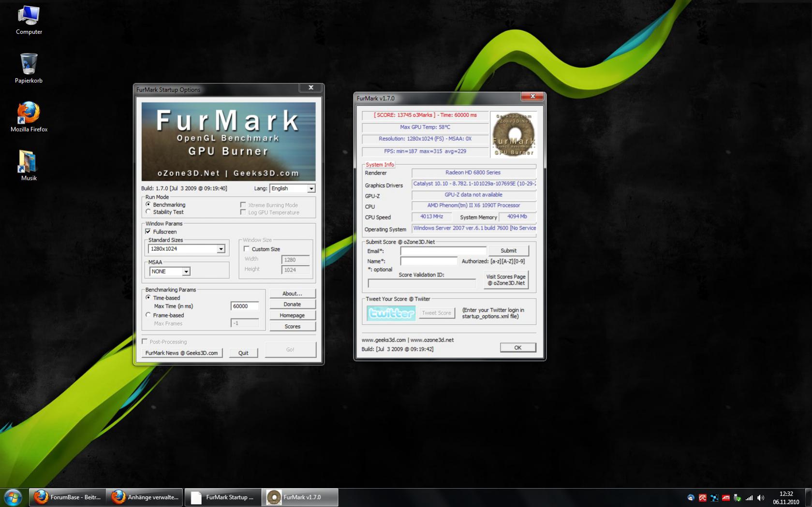Click the Safely Remove Hardware tray icon
This screenshot has height=507, width=812.
point(738,498)
